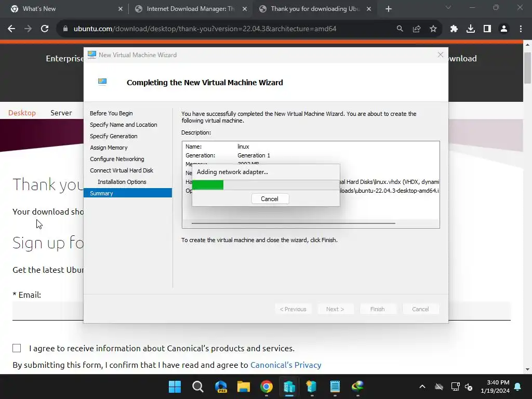Select the Thank you for downloading Ubuntu tab
This screenshot has height=399, width=532.
[315, 9]
